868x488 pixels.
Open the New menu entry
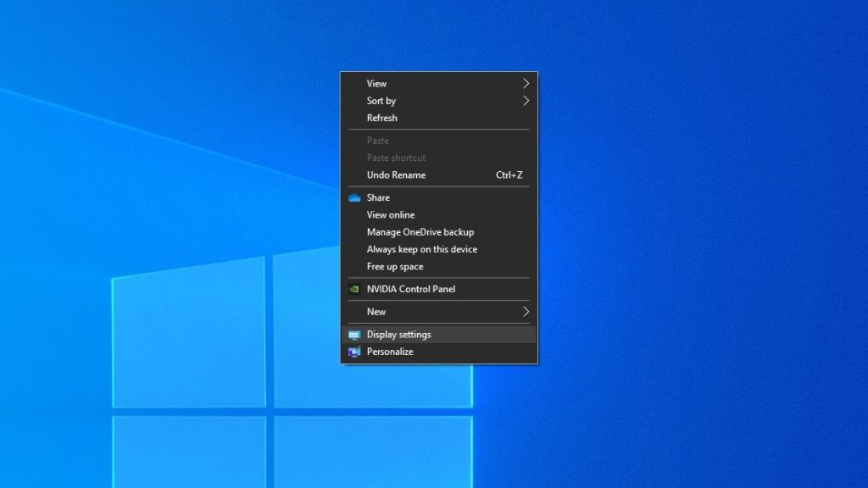click(438, 312)
